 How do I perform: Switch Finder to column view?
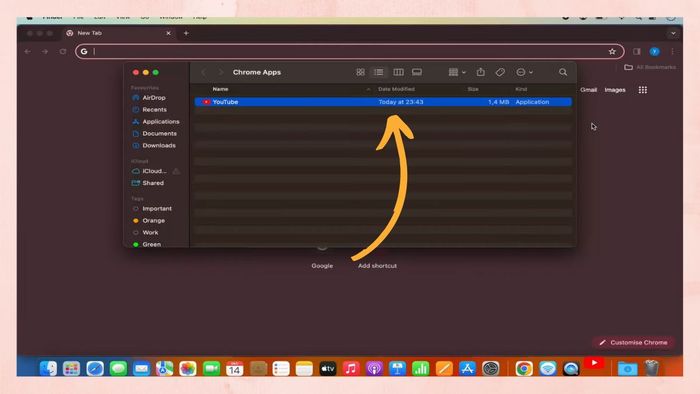pyautogui.click(x=398, y=72)
